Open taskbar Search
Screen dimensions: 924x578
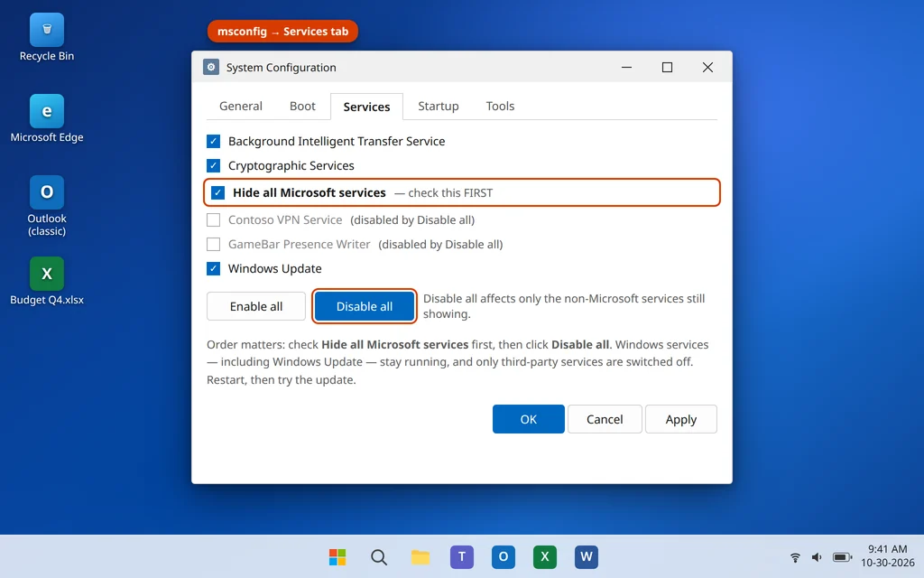379,556
